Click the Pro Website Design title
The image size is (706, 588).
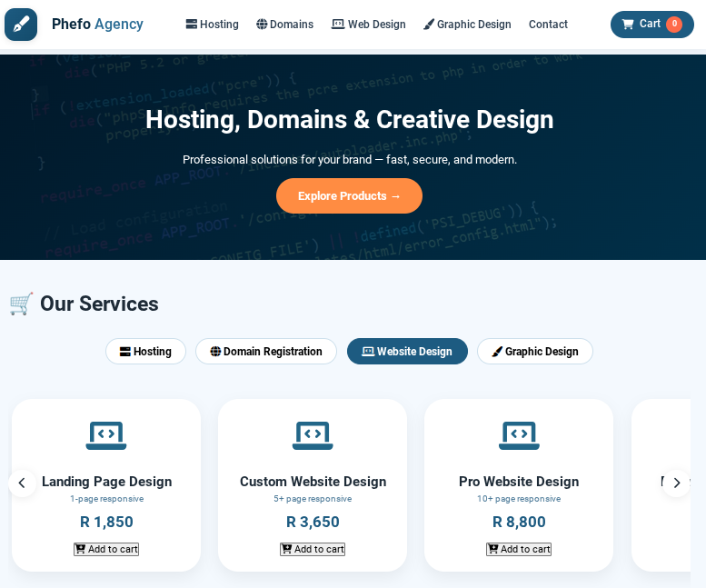[x=519, y=482]
